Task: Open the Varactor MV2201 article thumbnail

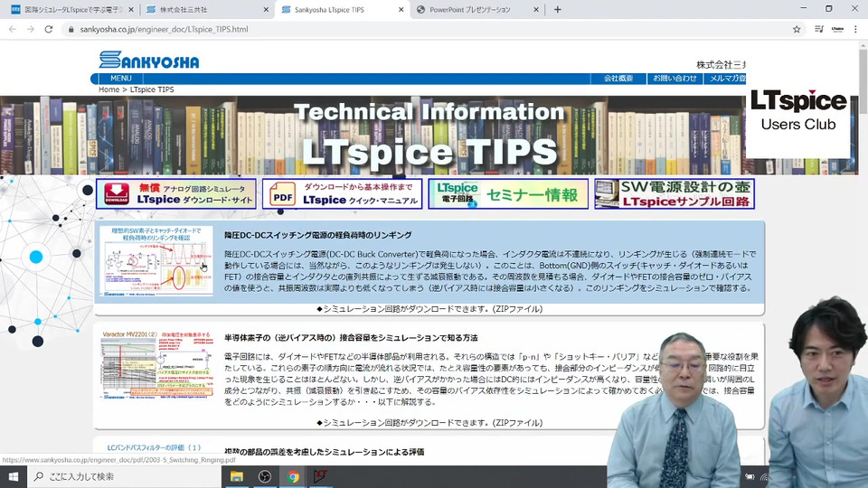Action: tap(156, 365)
